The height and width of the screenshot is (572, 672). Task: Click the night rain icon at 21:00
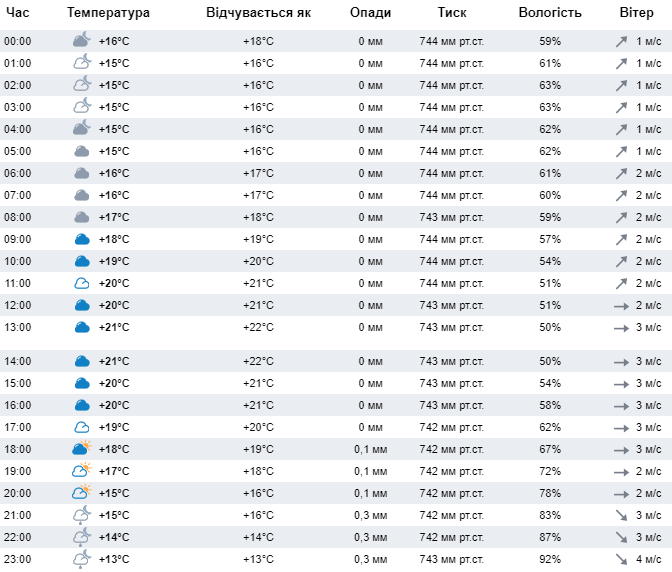pyautogui.click(x=82, y=515)
